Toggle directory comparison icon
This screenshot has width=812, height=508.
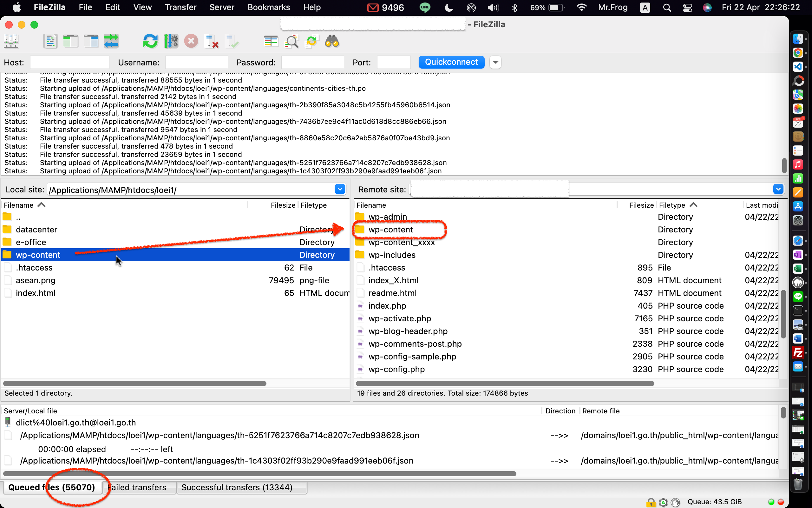click(x=291, y=42)
